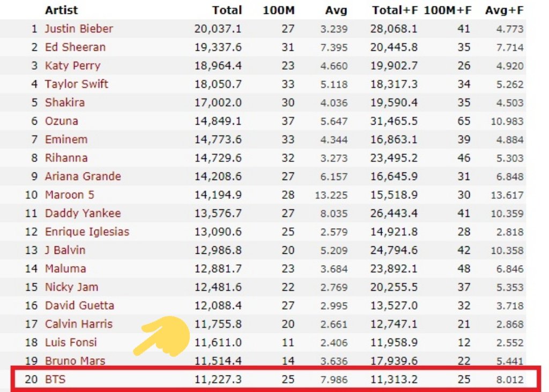
Task: Click the Artist column header
Action: tap(61, 10)
